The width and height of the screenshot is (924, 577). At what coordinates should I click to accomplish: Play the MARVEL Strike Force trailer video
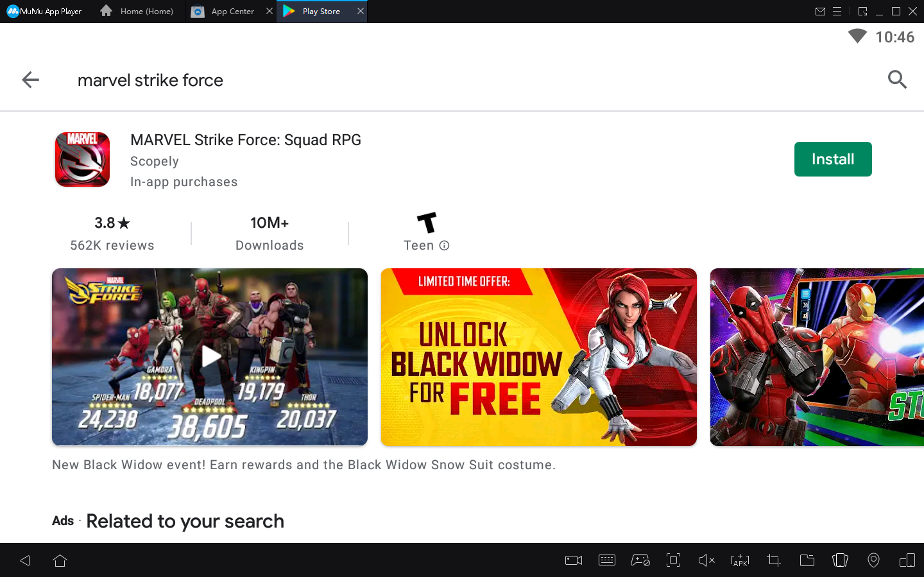pyautogui.click(x=210, y=357)
